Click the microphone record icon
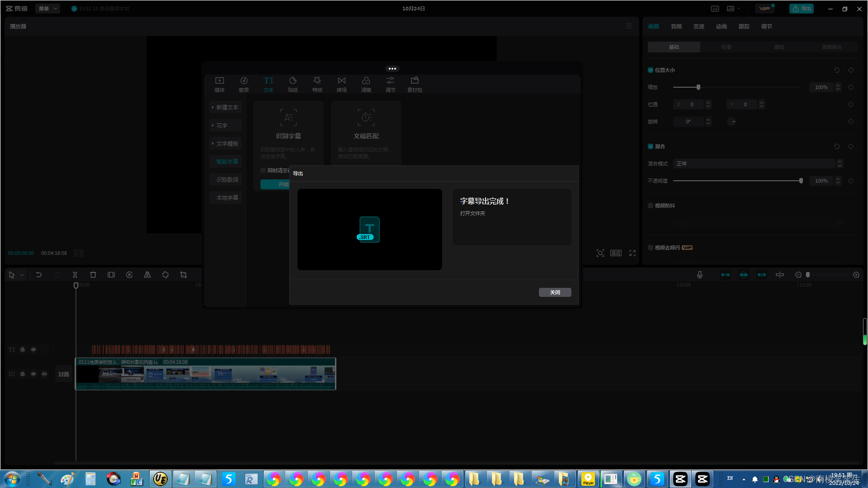 tap(700, 275)
